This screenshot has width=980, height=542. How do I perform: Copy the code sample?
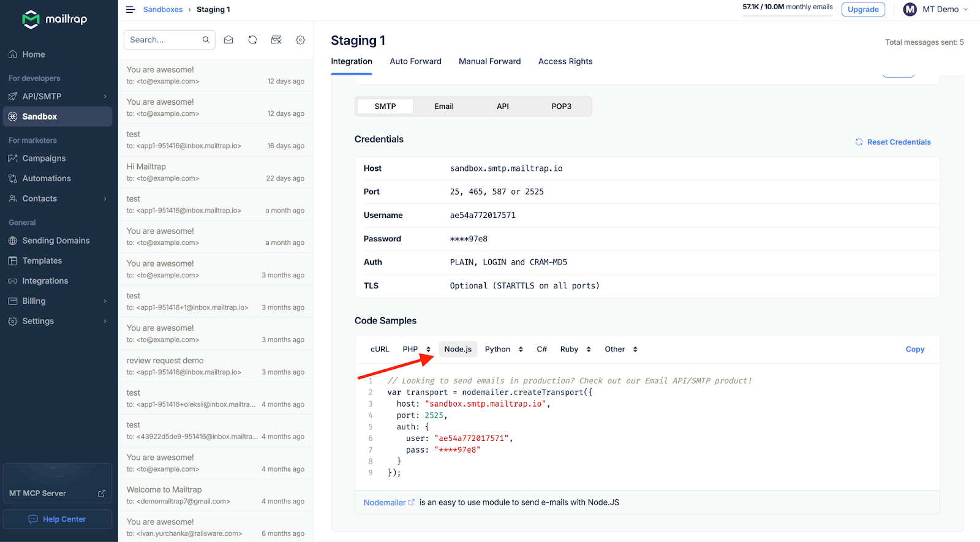tap(915, 349)
